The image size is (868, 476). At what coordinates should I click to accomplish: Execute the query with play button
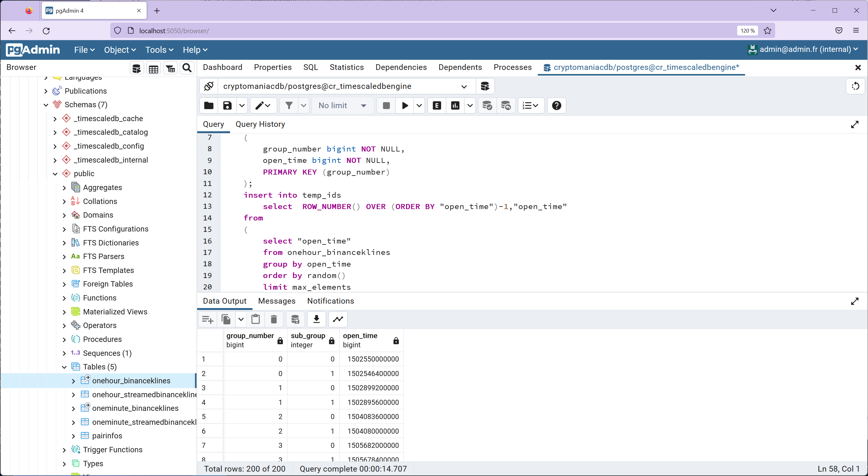405,106
